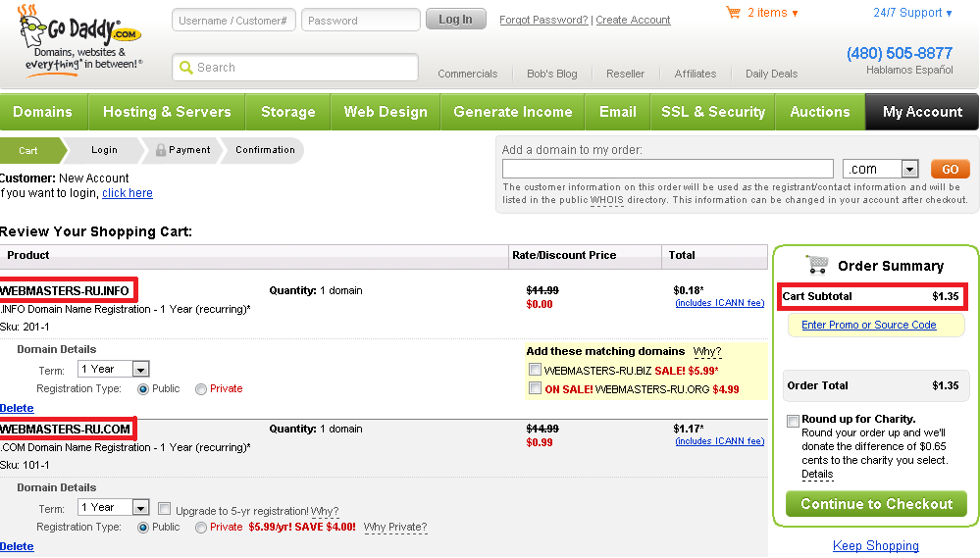Open the Hosting & Servers menu
Screen dimensions: 980x558
tap(167, 112)
